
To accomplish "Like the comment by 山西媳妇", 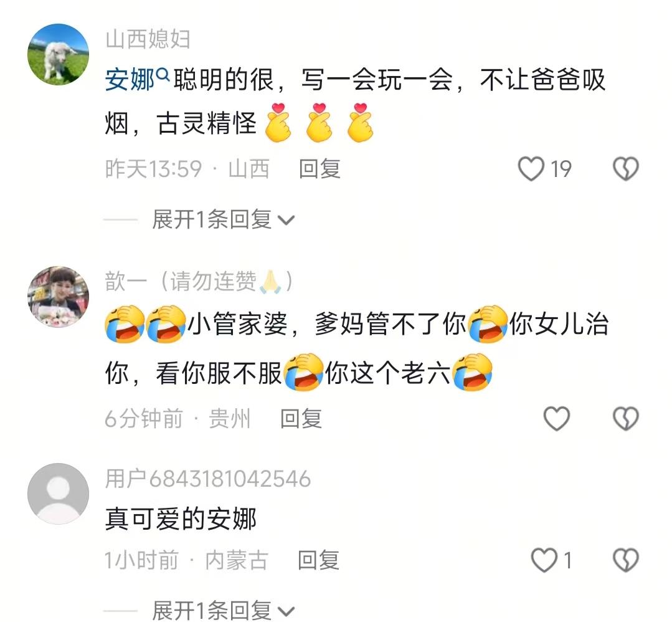I will 531,168.
